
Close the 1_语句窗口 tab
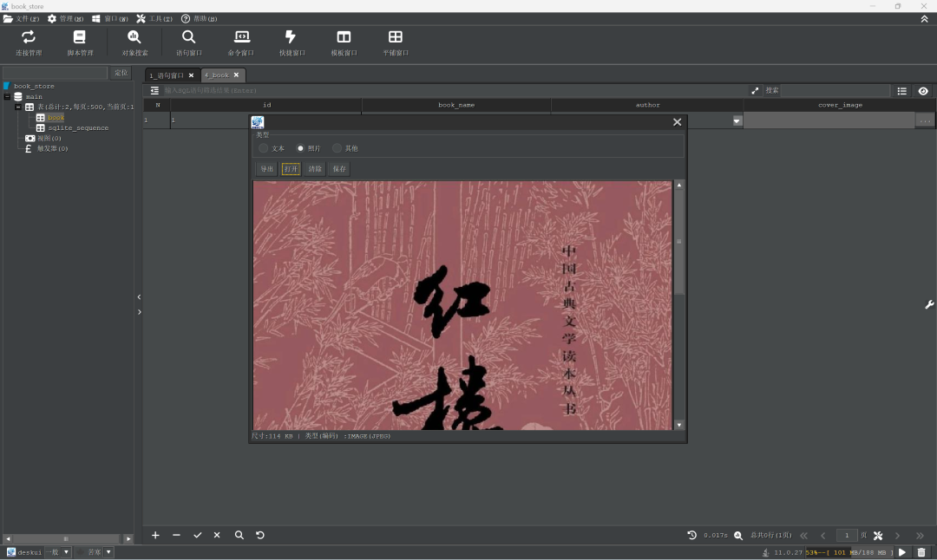(191, 75)
